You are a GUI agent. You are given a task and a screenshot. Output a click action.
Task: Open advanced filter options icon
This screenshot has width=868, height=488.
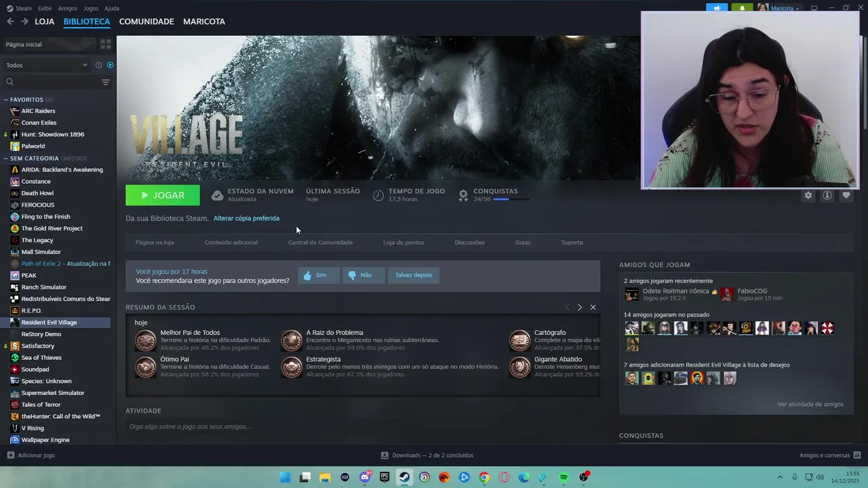[106, 82]
